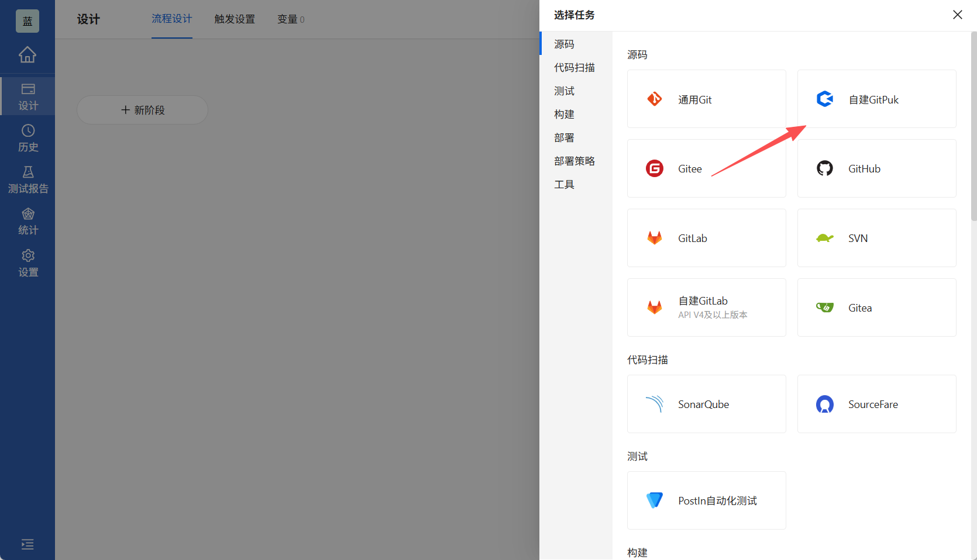Click the 选择任务 panel title
Screen dimensions: 977x560
coord(574,15)
